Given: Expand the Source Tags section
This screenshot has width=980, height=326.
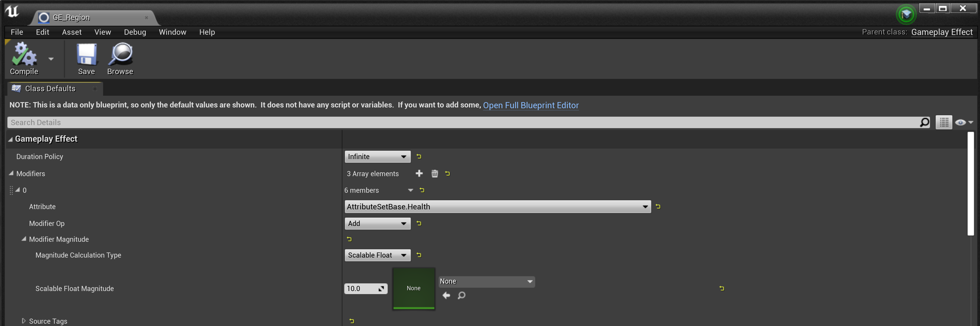Looking at the screenshot, I should [x=23, y=321].
